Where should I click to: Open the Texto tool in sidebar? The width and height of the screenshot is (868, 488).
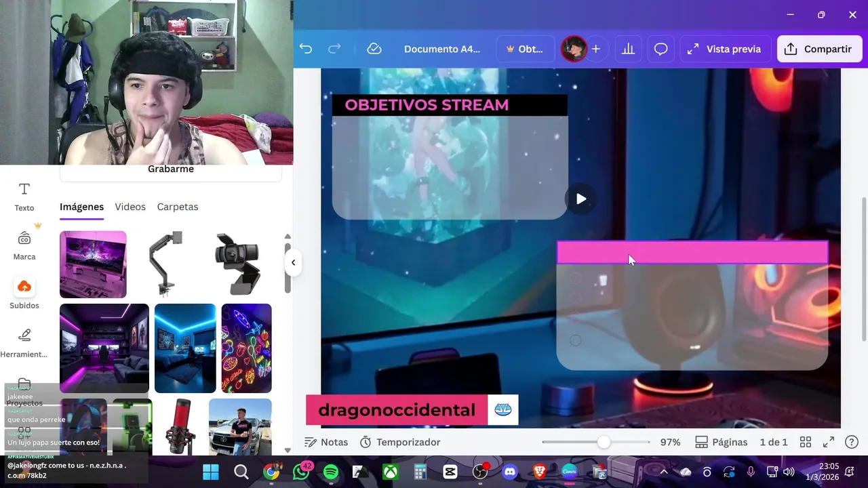pyautogui.click(x=24, y=197)
